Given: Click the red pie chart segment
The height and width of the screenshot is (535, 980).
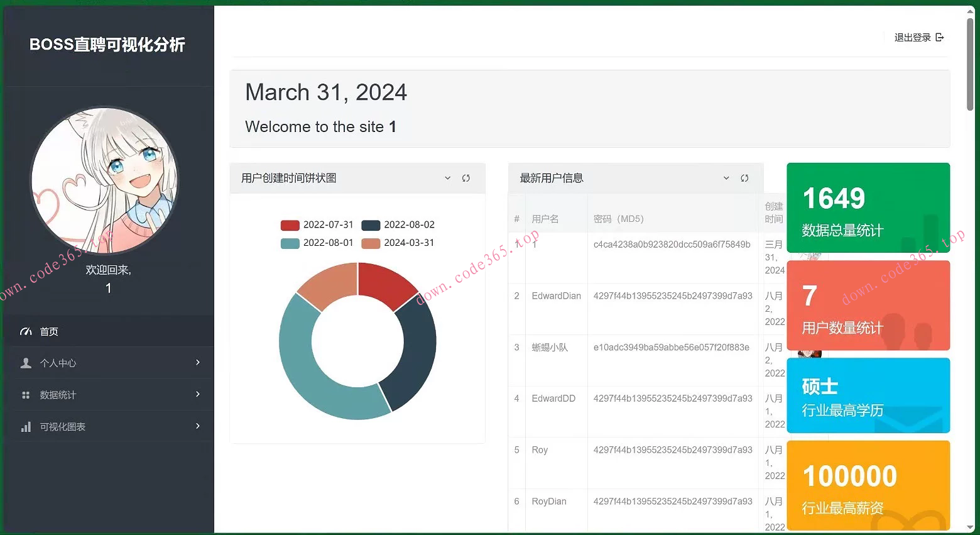Looking at the screenshot, I should 384,285.
